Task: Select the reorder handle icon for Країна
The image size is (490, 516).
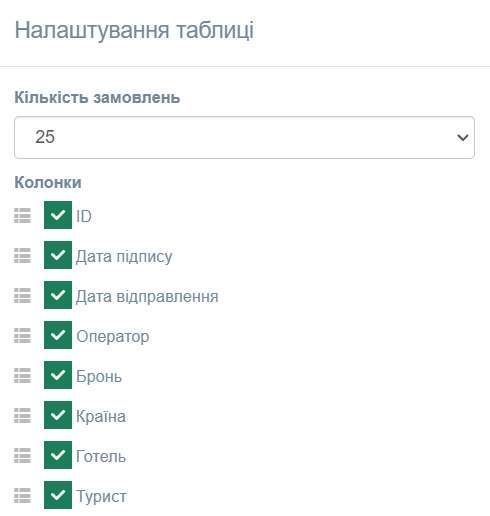Action: click(22, 415)
